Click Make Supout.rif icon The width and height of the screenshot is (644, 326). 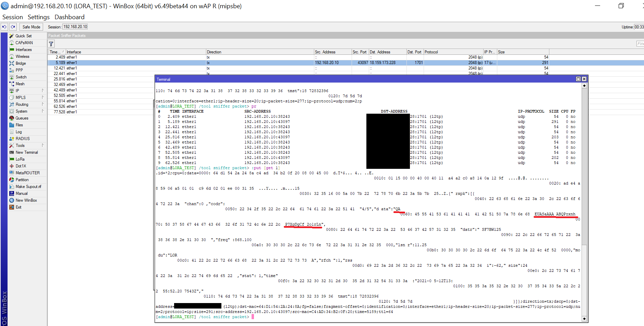pyautogui.click(x=12, y=187)
